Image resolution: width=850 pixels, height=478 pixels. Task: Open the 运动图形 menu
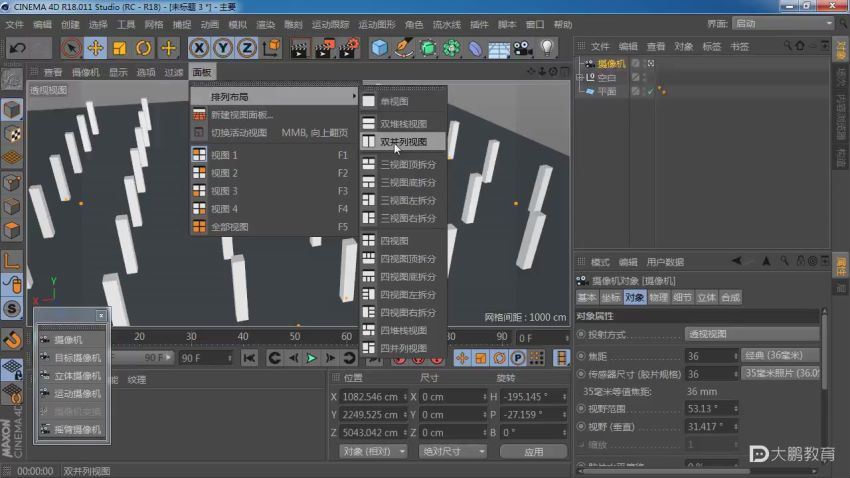(377, 24)
